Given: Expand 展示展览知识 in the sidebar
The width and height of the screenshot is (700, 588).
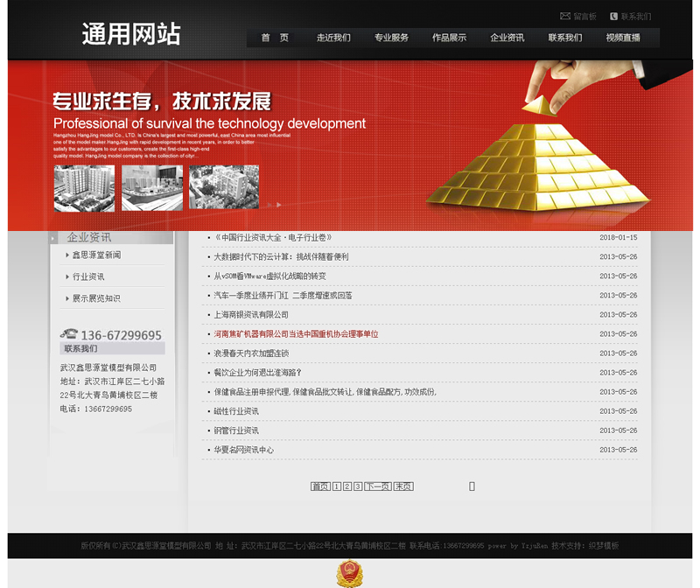Looking at the screenshot, I should pos(96,298).
